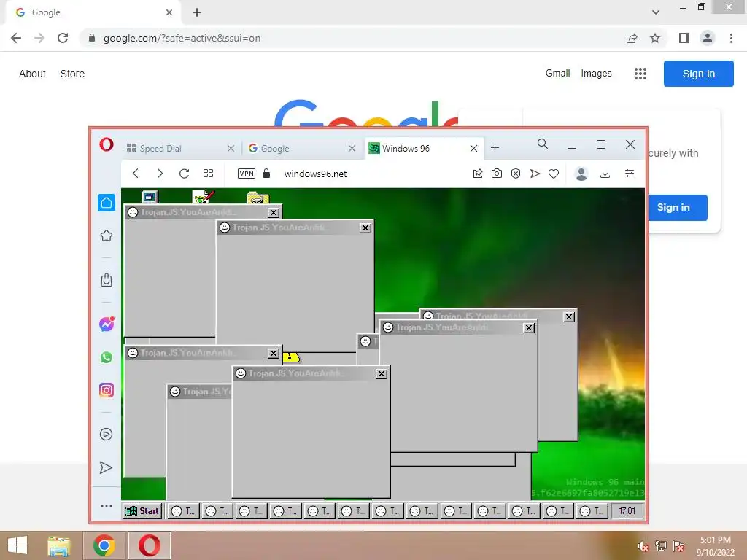Open Opera downloads icon
The height and width of the screenshot is (560, 747).
[605, 174]
